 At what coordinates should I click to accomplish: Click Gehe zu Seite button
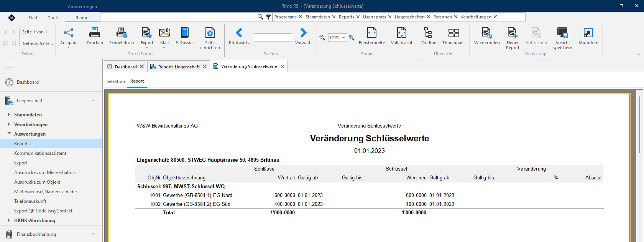[38, 43]
